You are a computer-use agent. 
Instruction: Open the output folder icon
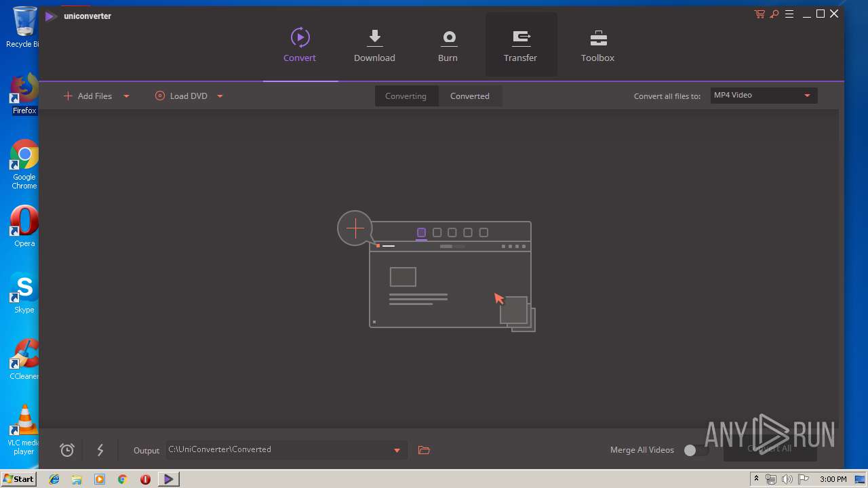point(424,450)
